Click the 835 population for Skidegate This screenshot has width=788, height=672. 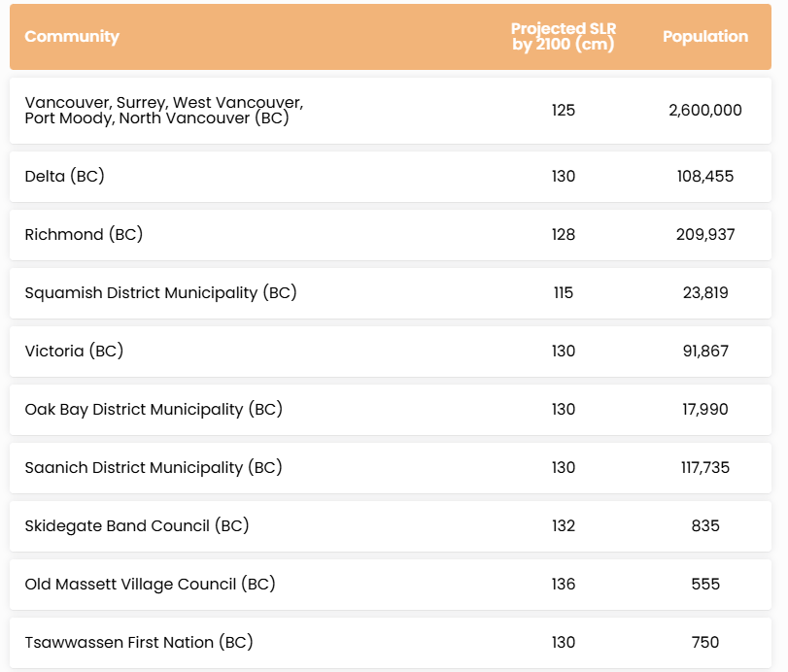[705, 525]
